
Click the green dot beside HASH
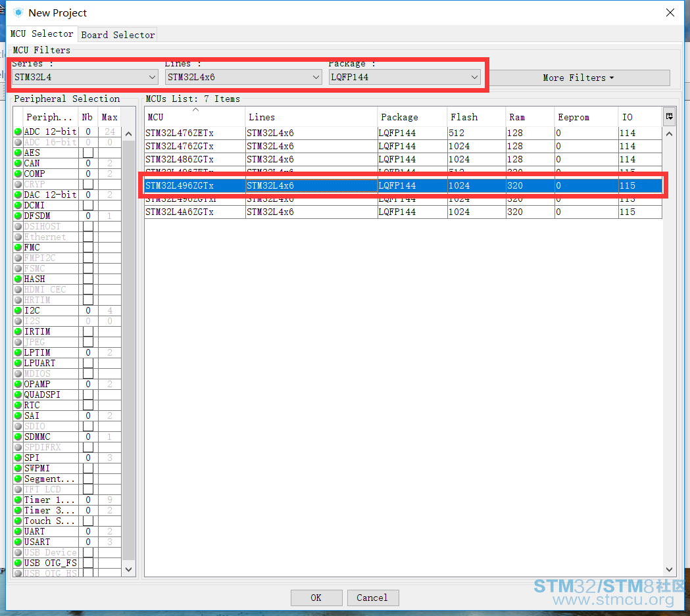coord(18,279)
